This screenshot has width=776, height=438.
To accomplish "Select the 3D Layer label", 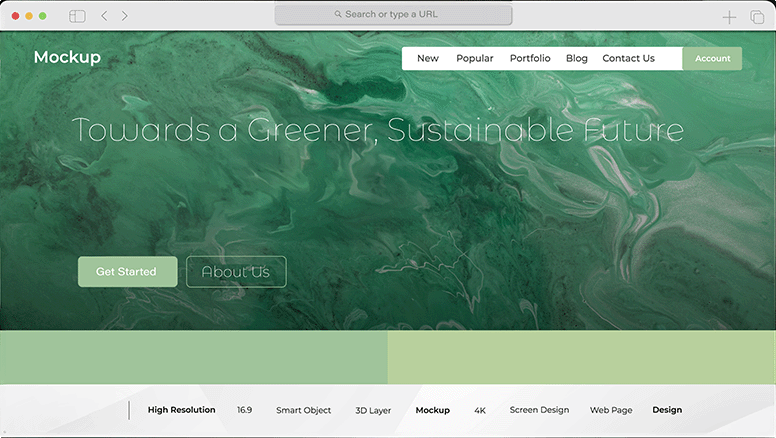I will click(373, 410).
